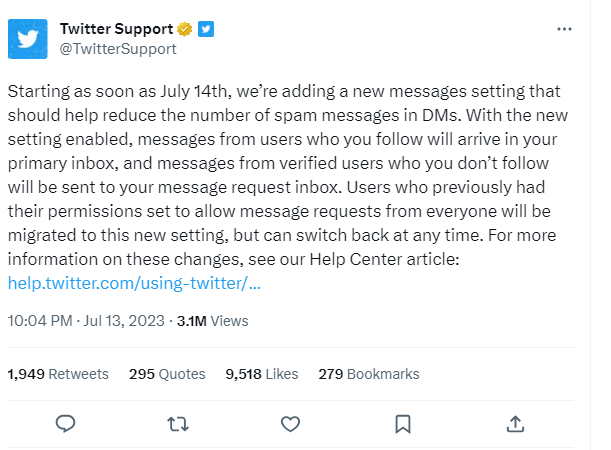This screenshot has height=450, width=611.
Task: View the 295 Quotes list
Action: (x=167, y=374)
